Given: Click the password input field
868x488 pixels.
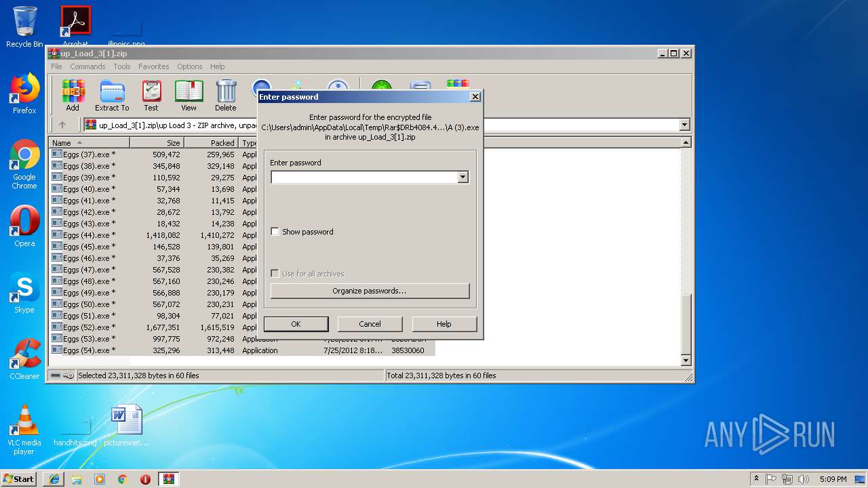Looking at the screenshot, I should click(364, 178).
